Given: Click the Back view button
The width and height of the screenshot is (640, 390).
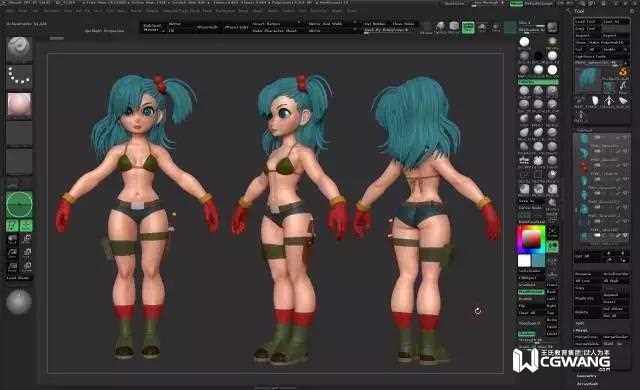Looking at the screenshot, I should point(552,292).
